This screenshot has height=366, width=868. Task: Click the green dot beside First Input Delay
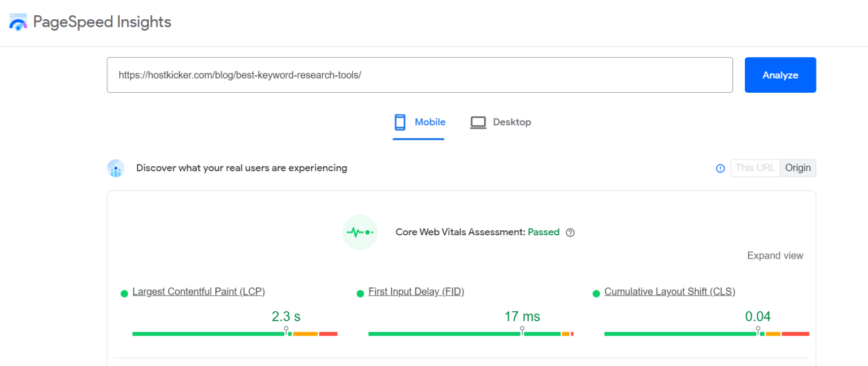360,293
